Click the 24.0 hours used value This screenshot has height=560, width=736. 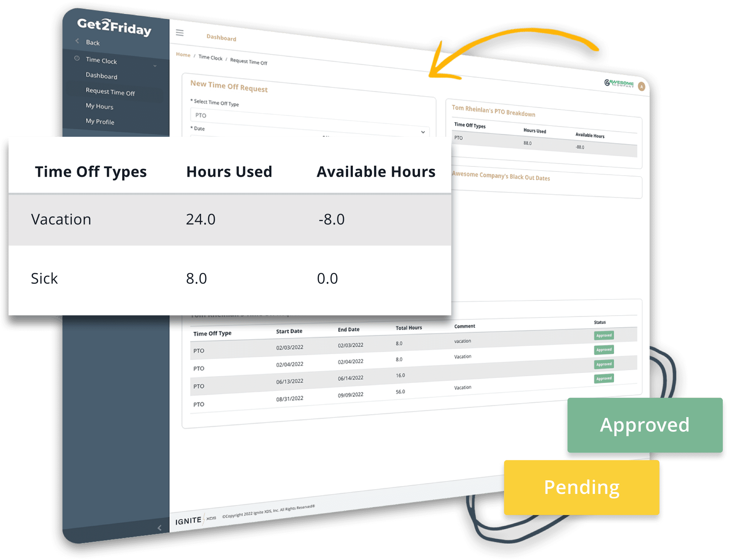(201, 219)
